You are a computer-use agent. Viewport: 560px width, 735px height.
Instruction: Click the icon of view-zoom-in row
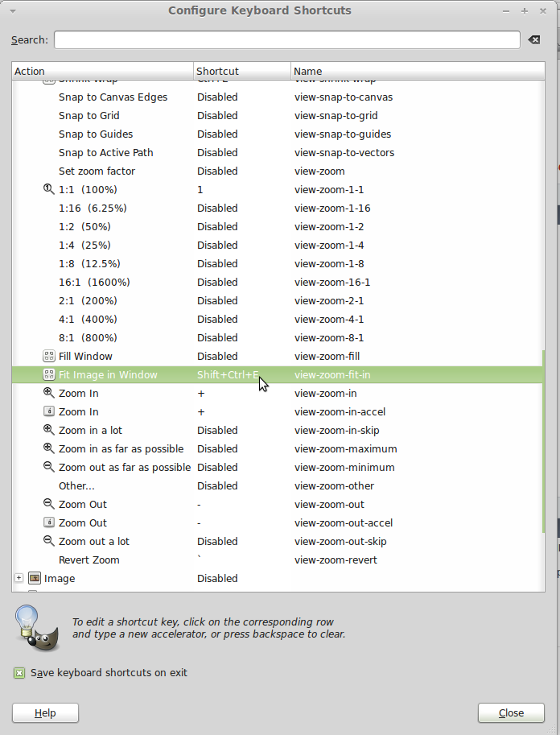point(49,393)
